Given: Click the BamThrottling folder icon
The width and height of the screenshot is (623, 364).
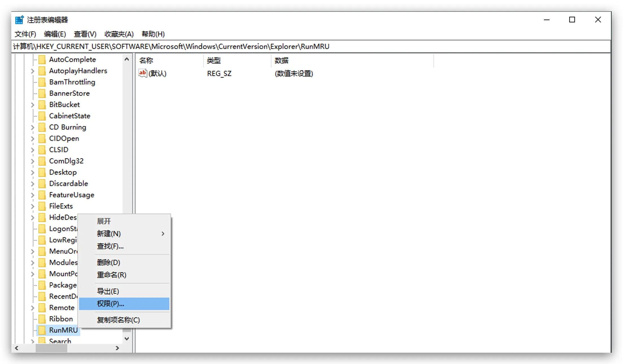Looking at the screenshot, I should (x=42, y=82).
